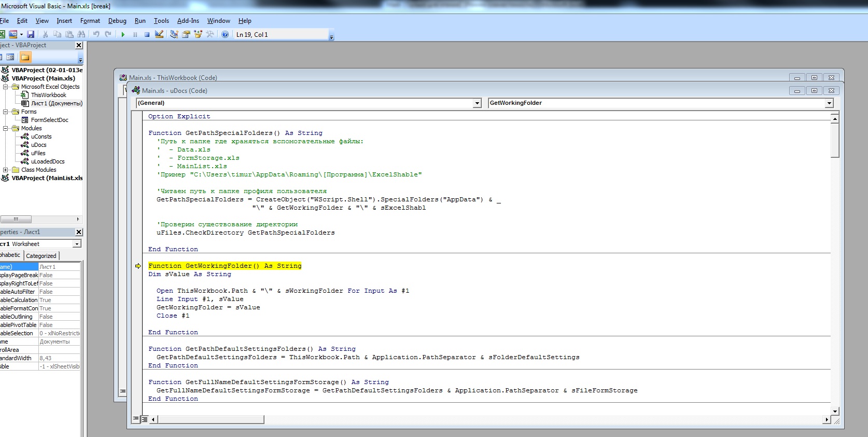Click the Copy icon in the toolbar
This screenshot has height=437, width=868.
[57, 34]
